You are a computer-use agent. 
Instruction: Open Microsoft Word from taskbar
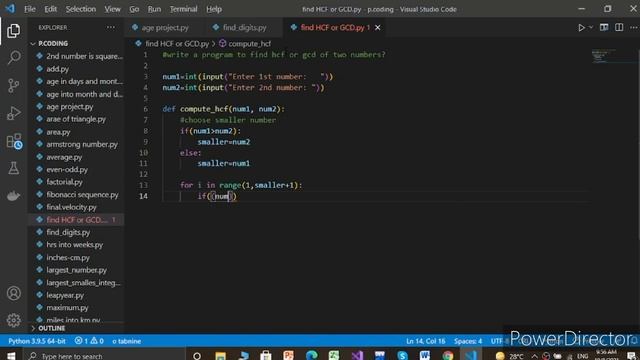point(424,356)
